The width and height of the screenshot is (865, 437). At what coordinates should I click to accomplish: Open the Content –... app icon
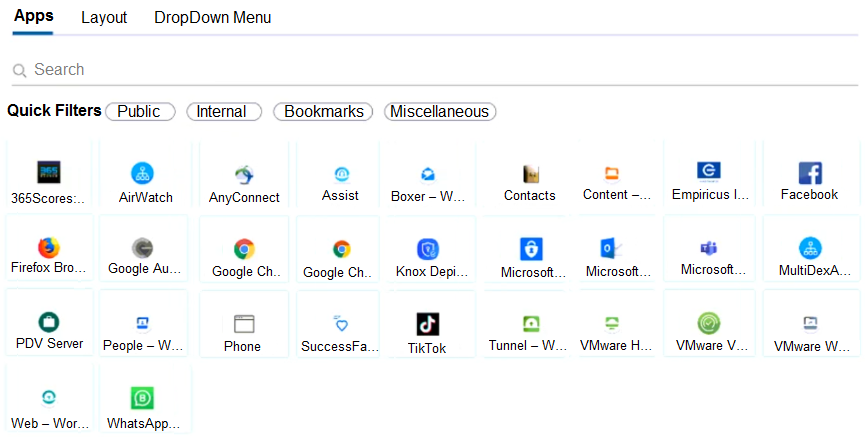(612, 174)
